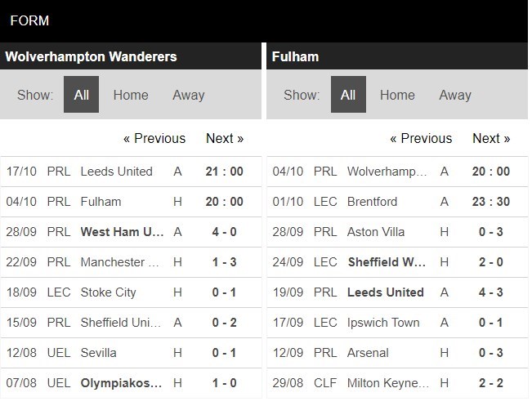This screenshot has width=532, height=406.
Task: Open the Olympiakos 1 - 0 result
Action: click(122, 383)
